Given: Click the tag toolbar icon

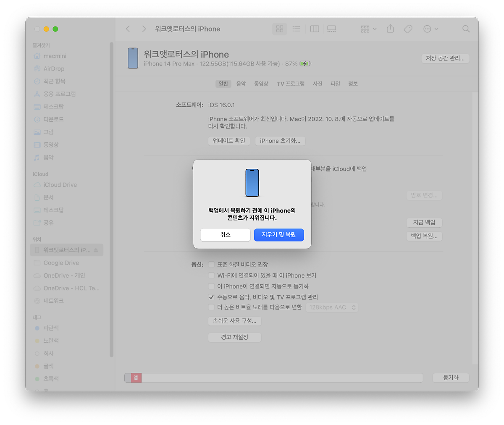Looking at the screenshot, I should [x=408, y=29].
